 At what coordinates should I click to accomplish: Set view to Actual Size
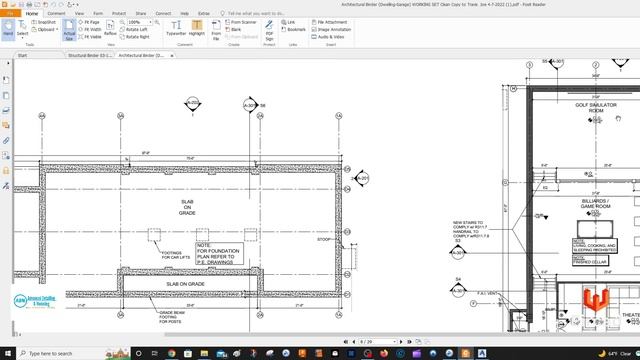(69, 30)
